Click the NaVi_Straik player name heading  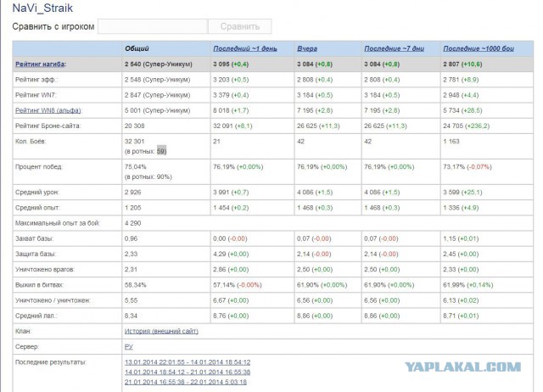coord(42,8)
